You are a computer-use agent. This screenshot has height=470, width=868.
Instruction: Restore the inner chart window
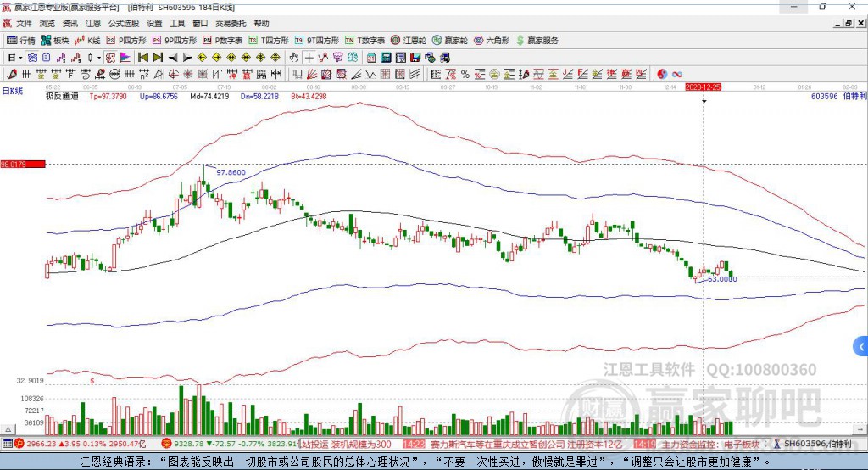(849, 23)
